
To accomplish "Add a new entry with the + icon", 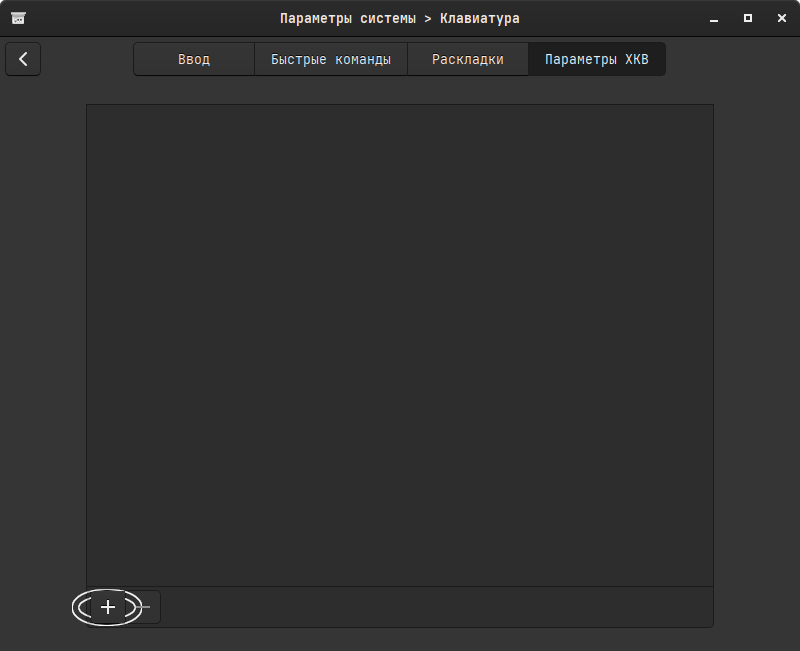I will 108,607.
